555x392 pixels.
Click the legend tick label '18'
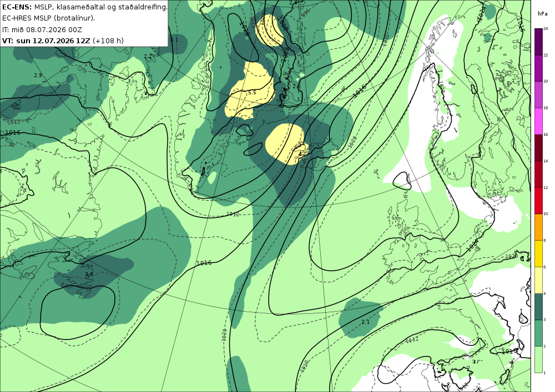coord(546,108)
